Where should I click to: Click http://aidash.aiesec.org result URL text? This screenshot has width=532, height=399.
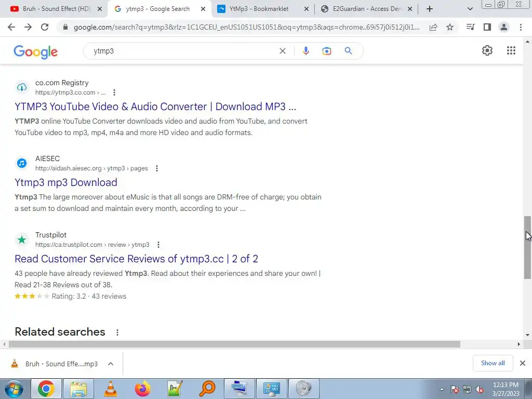(91, 168)
